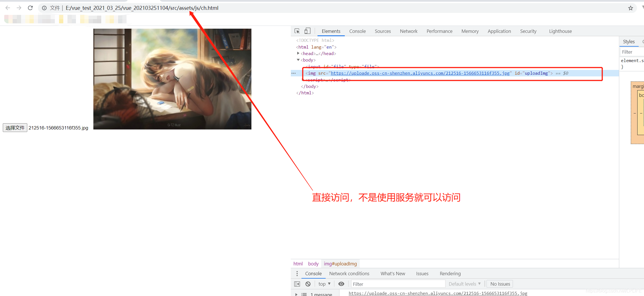Select the drawer Console tab
The image size is (644, 296).
313,274
